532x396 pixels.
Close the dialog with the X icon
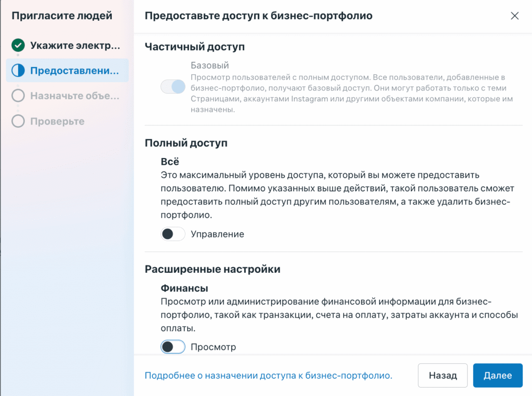click(x=515, y=16)
